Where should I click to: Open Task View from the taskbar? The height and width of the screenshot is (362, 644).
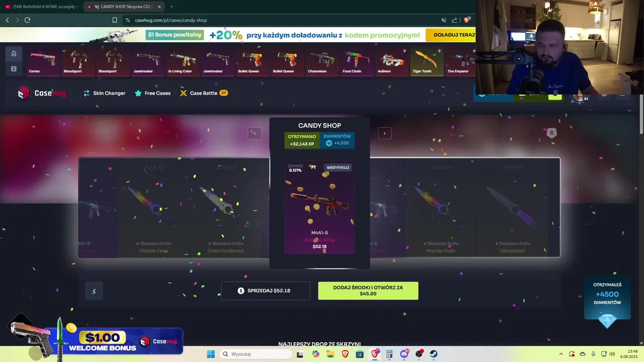point(300,354)
